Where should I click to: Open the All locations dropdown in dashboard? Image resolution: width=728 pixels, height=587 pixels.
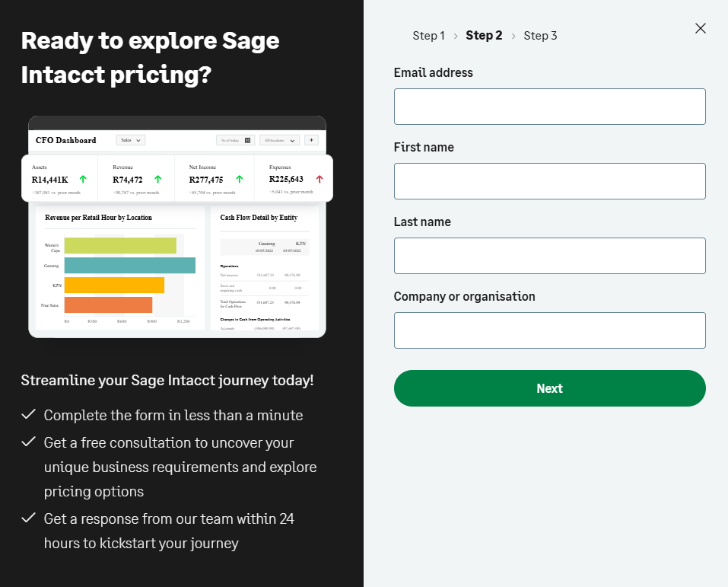coord(279,140)
